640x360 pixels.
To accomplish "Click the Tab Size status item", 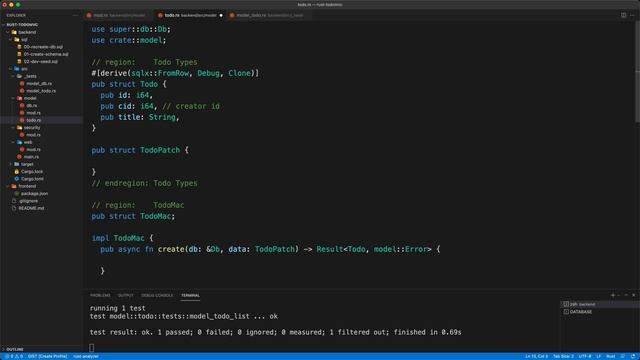I will click(x=563, y=356).
